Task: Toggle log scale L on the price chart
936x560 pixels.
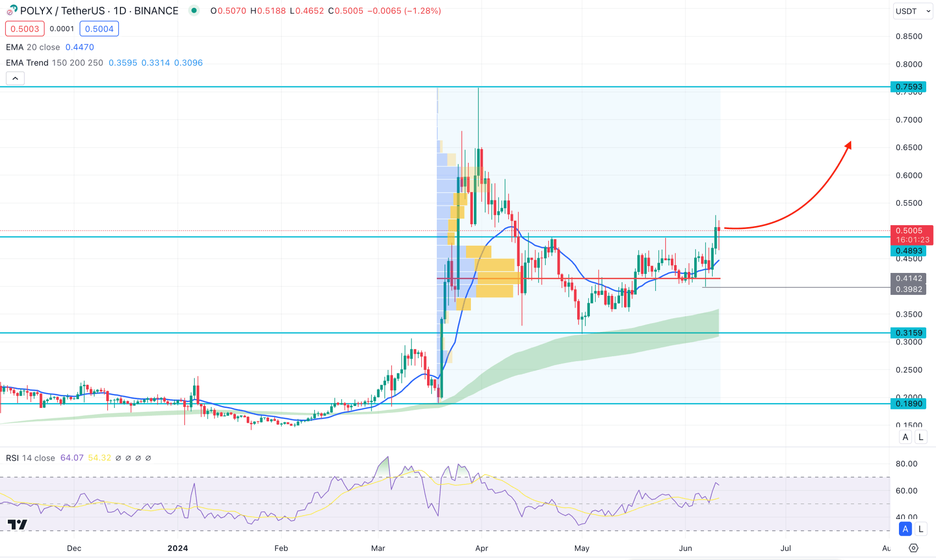Action: 920,437
